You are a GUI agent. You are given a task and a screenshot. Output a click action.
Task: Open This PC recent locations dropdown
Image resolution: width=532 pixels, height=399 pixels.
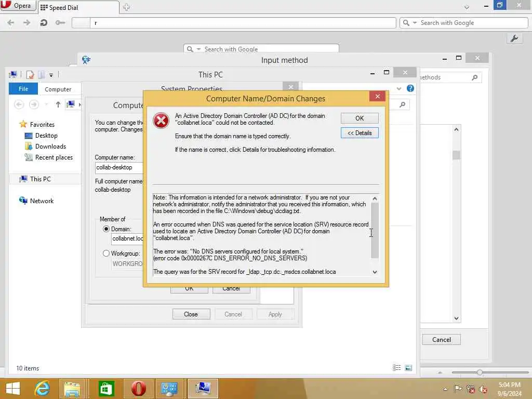[x=46, y=104]
